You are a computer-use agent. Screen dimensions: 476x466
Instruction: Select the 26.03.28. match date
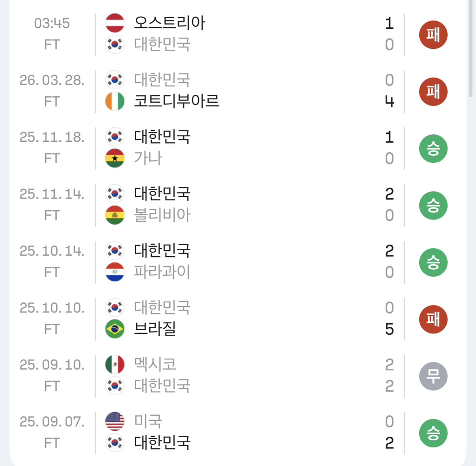(x=52, y=80)
